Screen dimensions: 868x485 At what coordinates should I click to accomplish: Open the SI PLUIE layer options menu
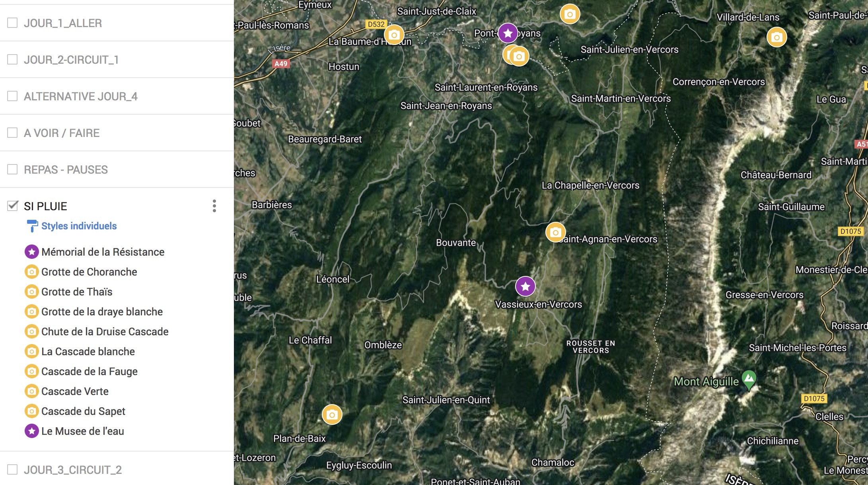pyautogui.click(x=214, y=206)
